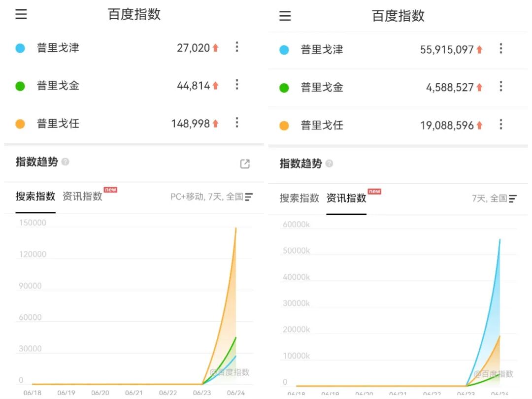This screenshot has height=399, width=532.
Task: Click keyword 普里戈津 in left panel
Action: [58, 48]
